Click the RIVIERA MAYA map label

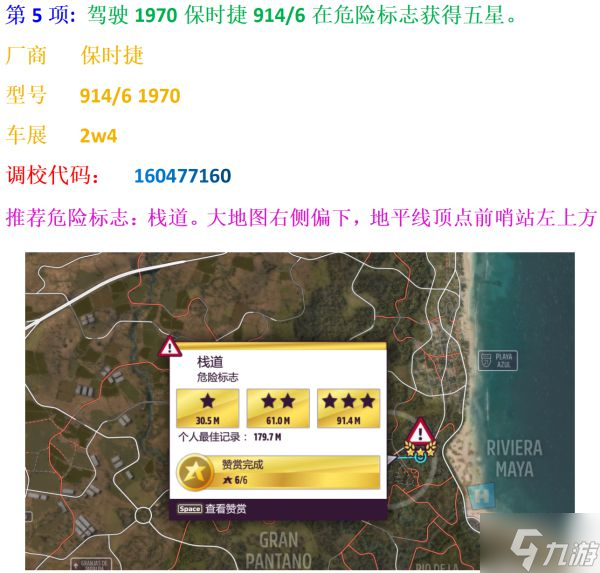pos(514,459)
